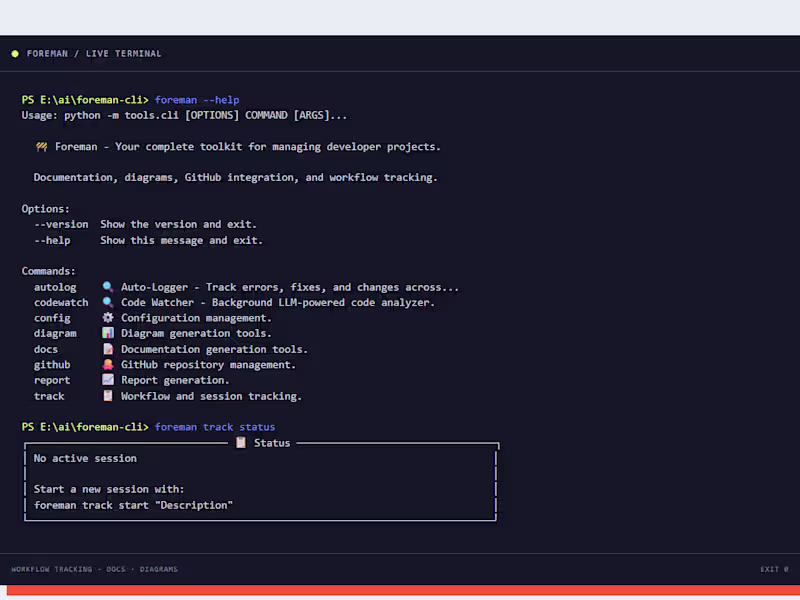Click the 'GitHub repository management.' description

coord(208,365)
